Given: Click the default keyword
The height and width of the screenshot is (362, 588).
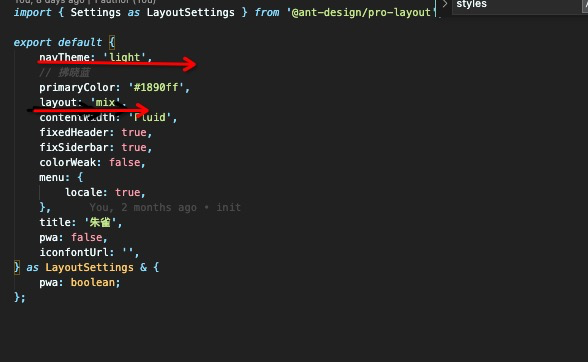Looking at the screenshot, I should pos(80,42).
